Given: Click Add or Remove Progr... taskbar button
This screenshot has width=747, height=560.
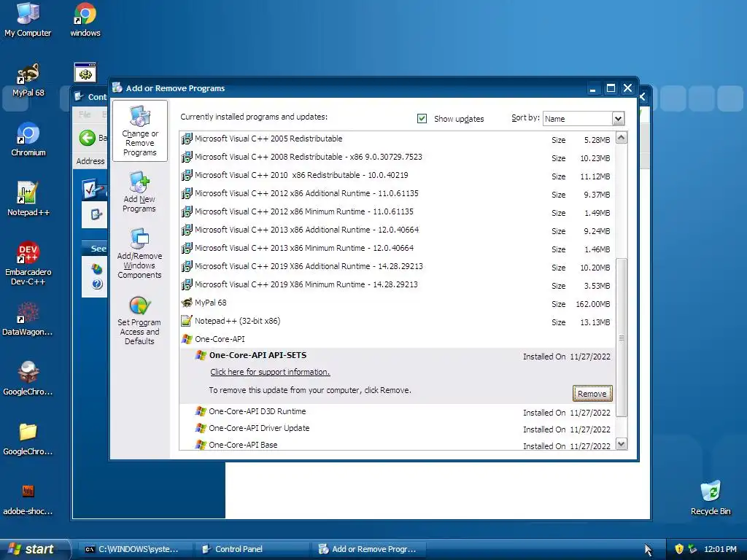Looking at the screenshot, I should pos(368,549).
